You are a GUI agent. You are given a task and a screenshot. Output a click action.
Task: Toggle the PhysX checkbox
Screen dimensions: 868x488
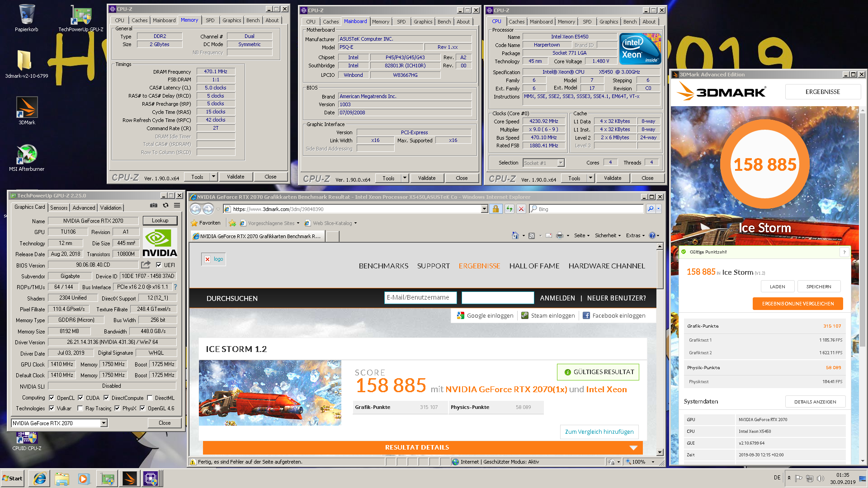pyautogui.click(x=117, y=408)
